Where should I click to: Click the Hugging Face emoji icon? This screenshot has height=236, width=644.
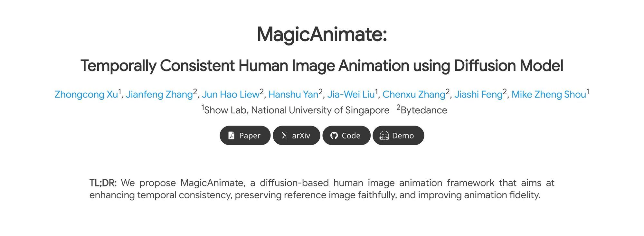[384, 136]
